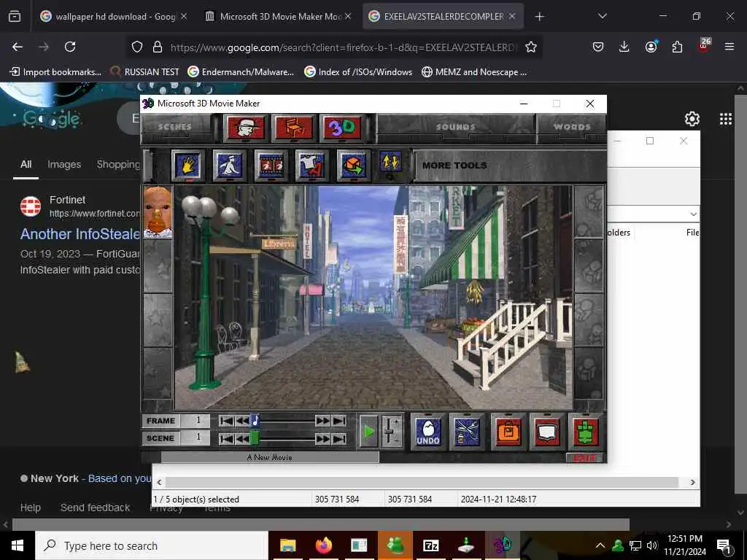This screenshot has width=747, height=560.
Task: Jump to first frame in Frame row
Action: click(x=226, y=421)
